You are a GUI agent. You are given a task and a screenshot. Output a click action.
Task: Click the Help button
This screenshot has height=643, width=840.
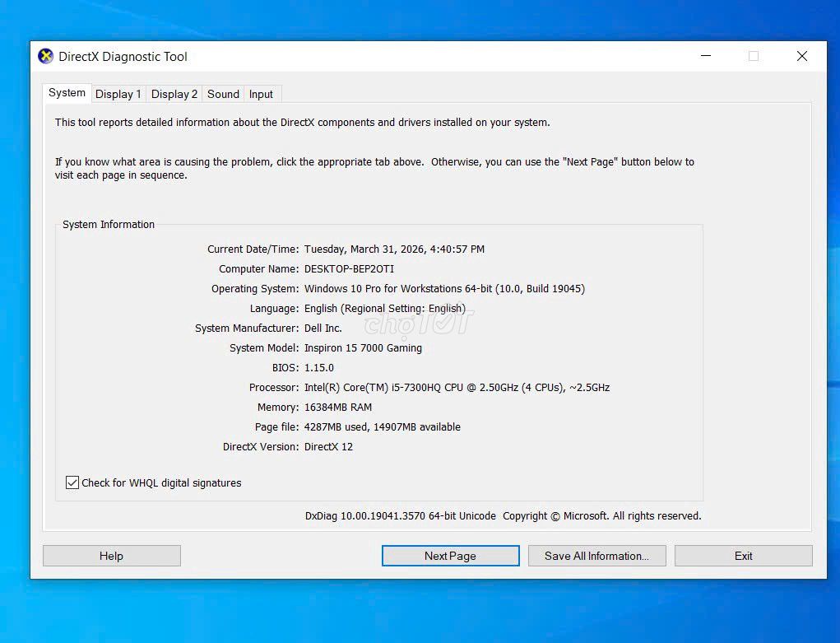(x=111, y=556)
